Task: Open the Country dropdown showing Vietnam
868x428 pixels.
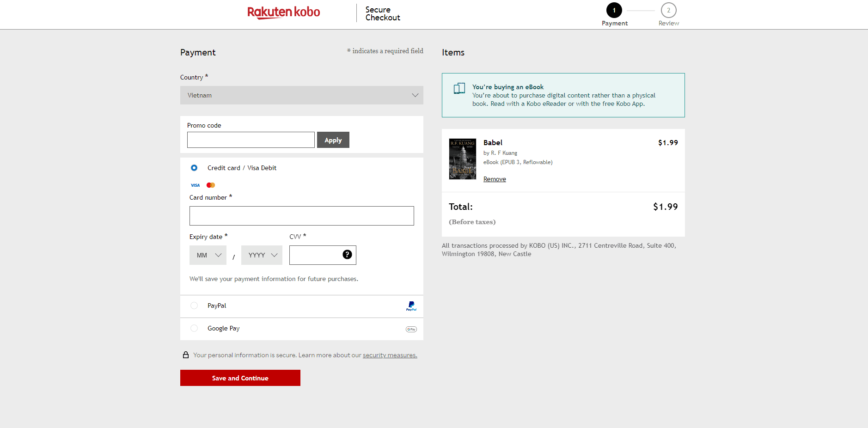Action: coord(302,95)
